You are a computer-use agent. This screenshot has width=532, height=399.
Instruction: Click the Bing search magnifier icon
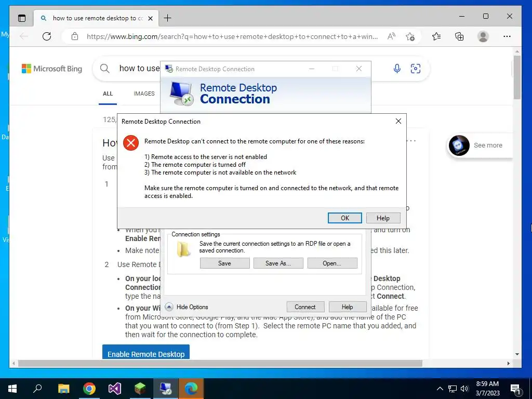[x=105, y=69]
